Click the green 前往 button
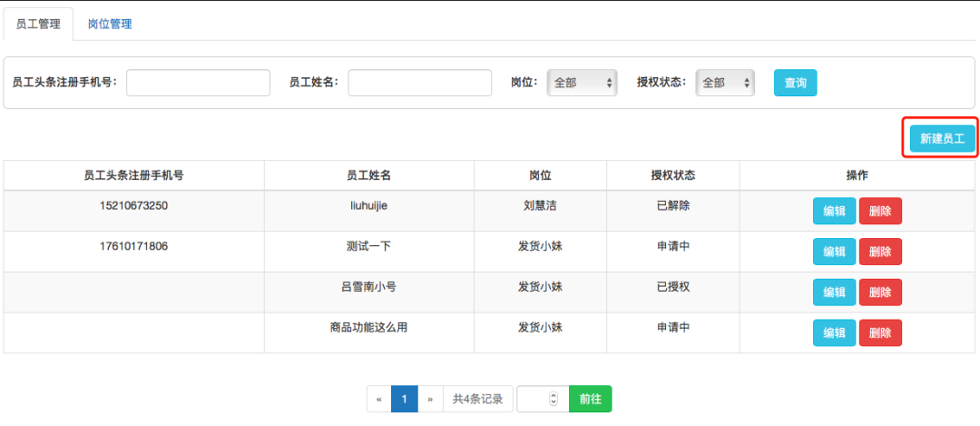The image size is (980, 426). coord(590,399)
